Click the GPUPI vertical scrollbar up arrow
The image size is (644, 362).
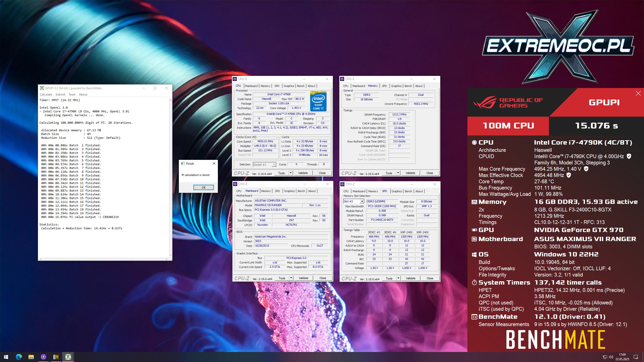(171, 100)
